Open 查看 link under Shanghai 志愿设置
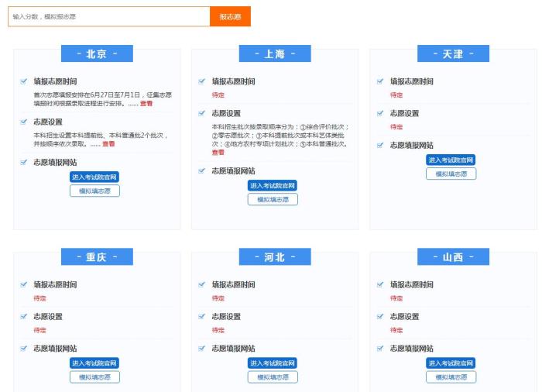 (x=218, y=153)
